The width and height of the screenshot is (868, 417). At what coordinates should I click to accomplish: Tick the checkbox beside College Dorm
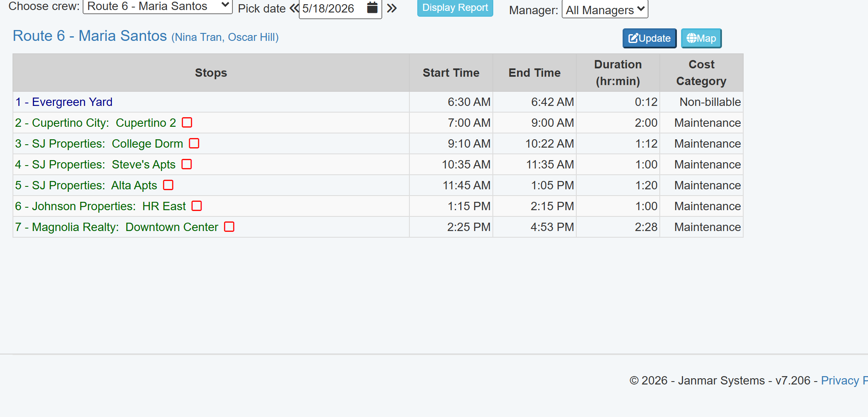194,143
